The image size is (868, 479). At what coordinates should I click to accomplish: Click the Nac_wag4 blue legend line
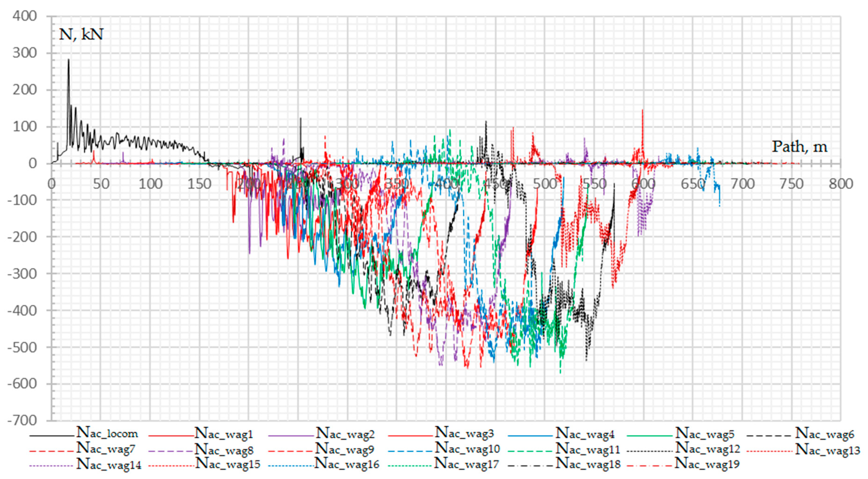(530, 436)
